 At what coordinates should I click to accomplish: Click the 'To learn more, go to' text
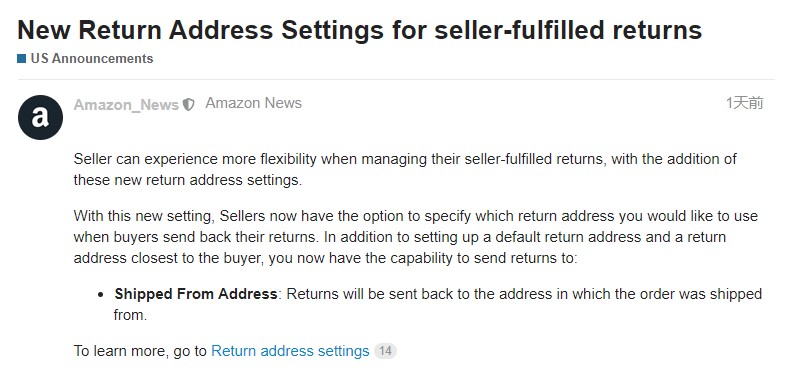[140, 351]
